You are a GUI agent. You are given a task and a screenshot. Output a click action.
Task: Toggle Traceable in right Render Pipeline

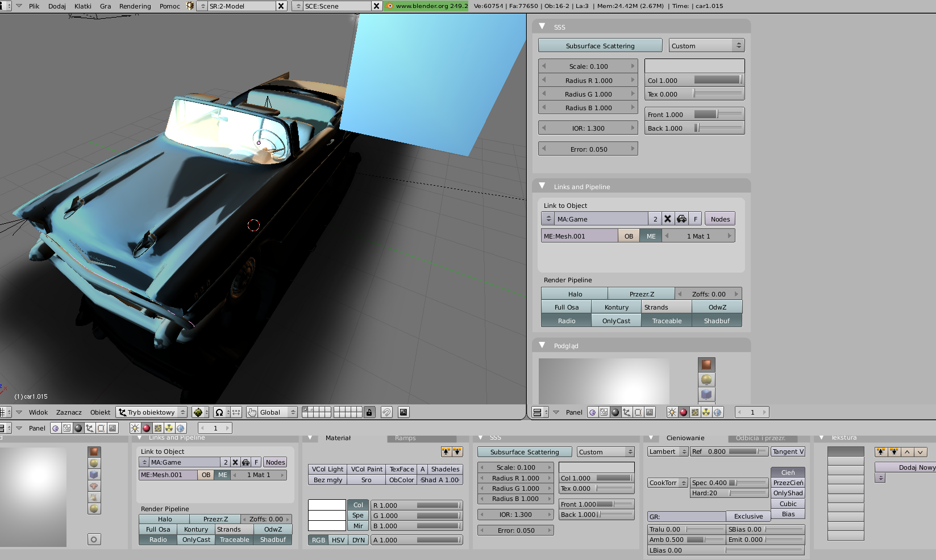667,321
